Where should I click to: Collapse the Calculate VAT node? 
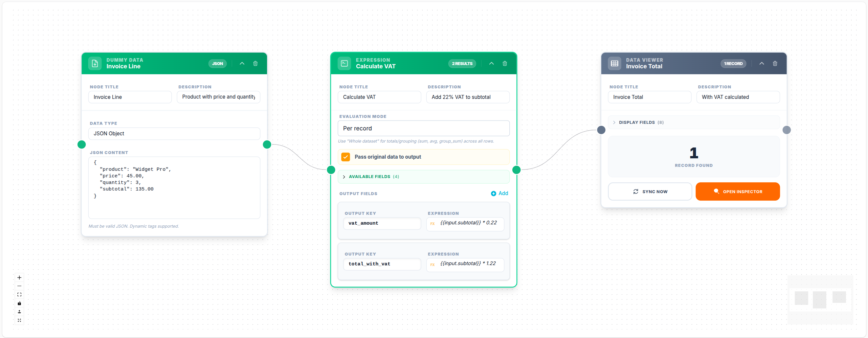click(491, 63)
